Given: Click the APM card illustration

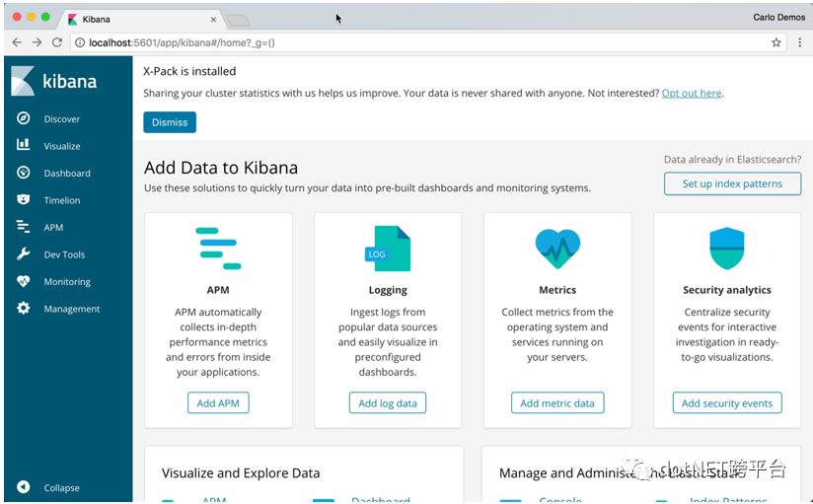Looking at the screenshot, I should point(218,249).
